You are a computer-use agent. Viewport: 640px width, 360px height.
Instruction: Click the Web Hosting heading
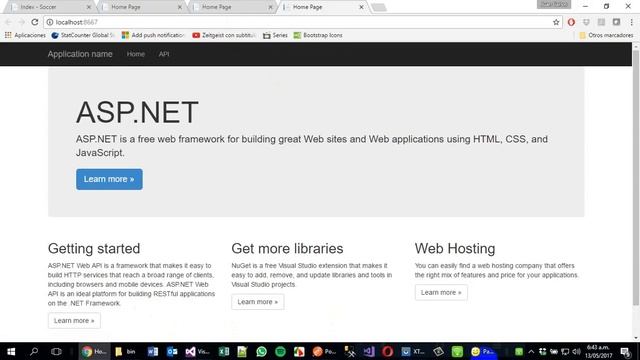pos(455,249)
